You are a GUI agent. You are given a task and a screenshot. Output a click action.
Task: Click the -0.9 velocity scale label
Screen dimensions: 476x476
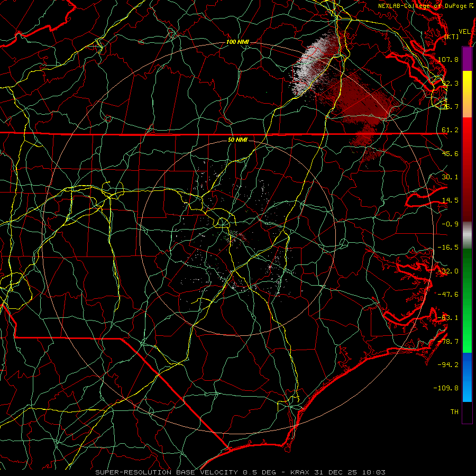pyautogui.click(x=450, y=224)
